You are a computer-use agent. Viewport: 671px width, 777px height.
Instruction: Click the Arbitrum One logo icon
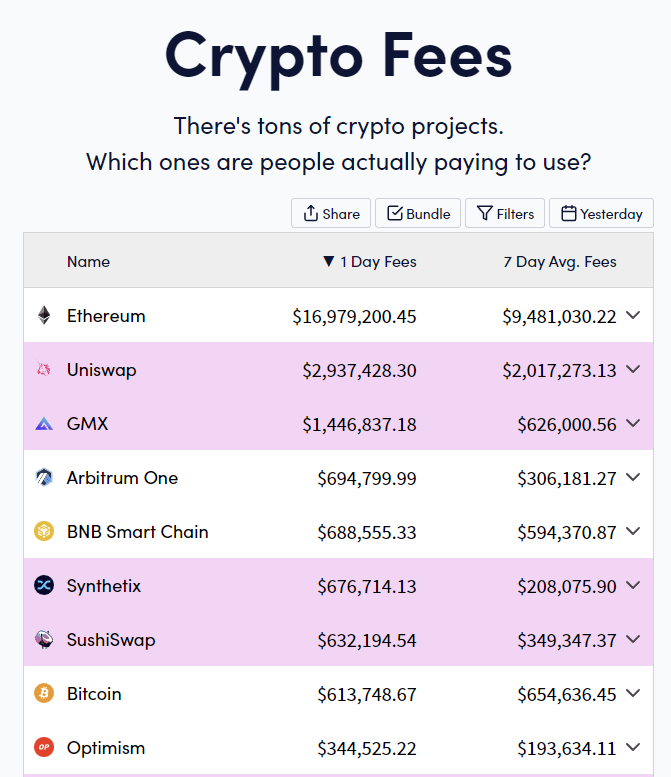[x=43, y=478]
